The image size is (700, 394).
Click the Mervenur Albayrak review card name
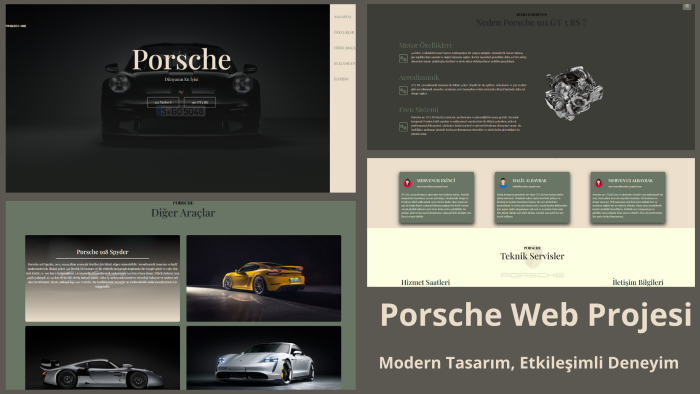coord(630,180)
